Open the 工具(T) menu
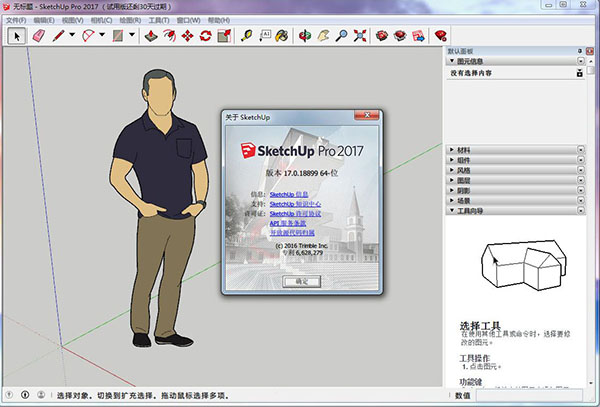Viewport: 600px width, 407px height. (159, 20)
